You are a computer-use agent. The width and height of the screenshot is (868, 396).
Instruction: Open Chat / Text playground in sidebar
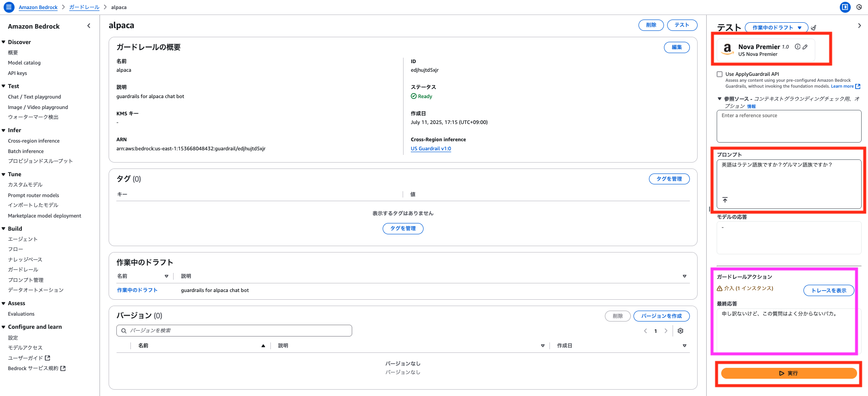tap(34, 97)
